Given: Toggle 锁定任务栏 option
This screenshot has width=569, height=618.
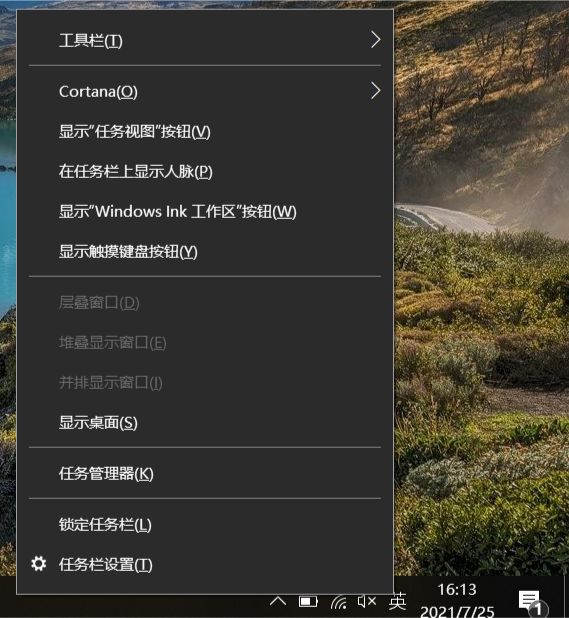Looking at the screenshot, I should click(205, 525).
